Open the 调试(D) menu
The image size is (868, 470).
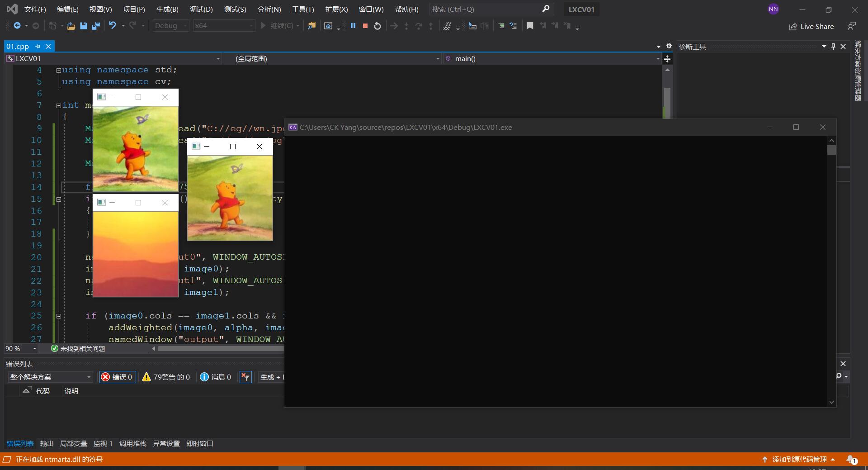click(201, 9)
